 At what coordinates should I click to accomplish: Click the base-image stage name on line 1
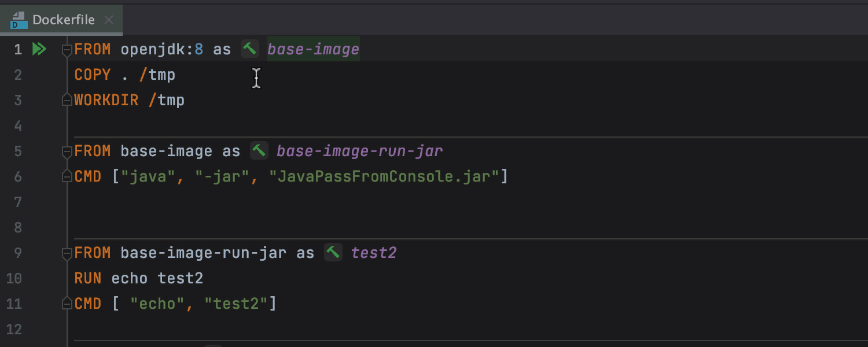click(x=313, y=50)
